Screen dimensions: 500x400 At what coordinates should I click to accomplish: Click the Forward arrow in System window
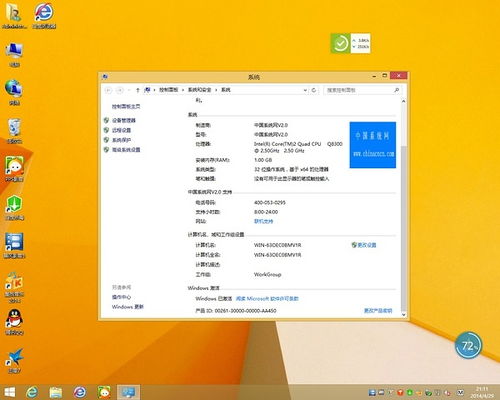[x=120, y=90]
